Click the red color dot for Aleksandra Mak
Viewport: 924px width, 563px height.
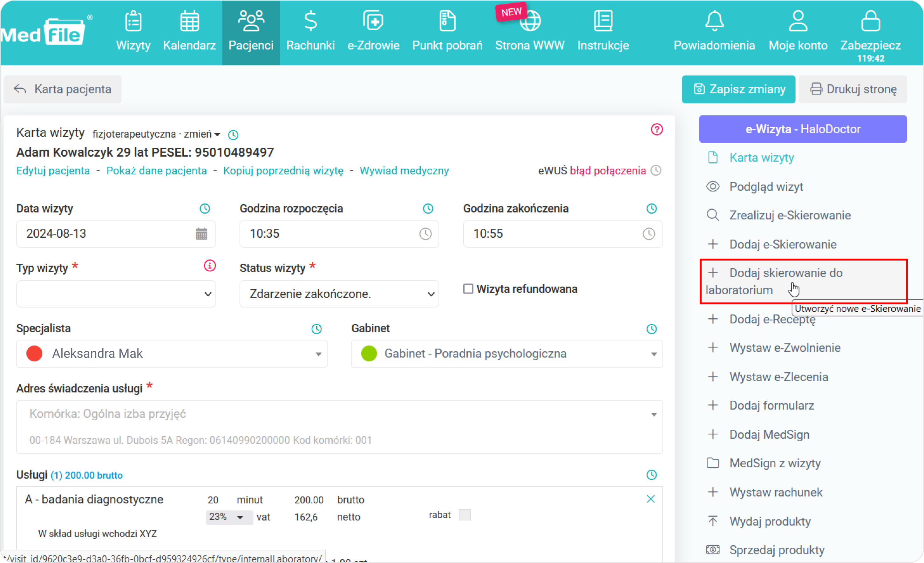[34, 353]
